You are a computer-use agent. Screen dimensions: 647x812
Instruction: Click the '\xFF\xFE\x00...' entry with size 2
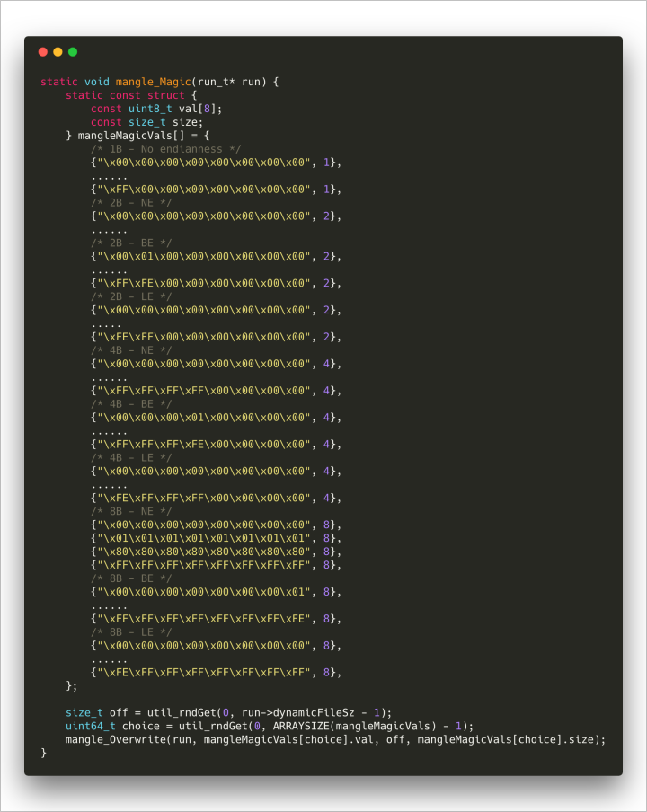point(216,283)
